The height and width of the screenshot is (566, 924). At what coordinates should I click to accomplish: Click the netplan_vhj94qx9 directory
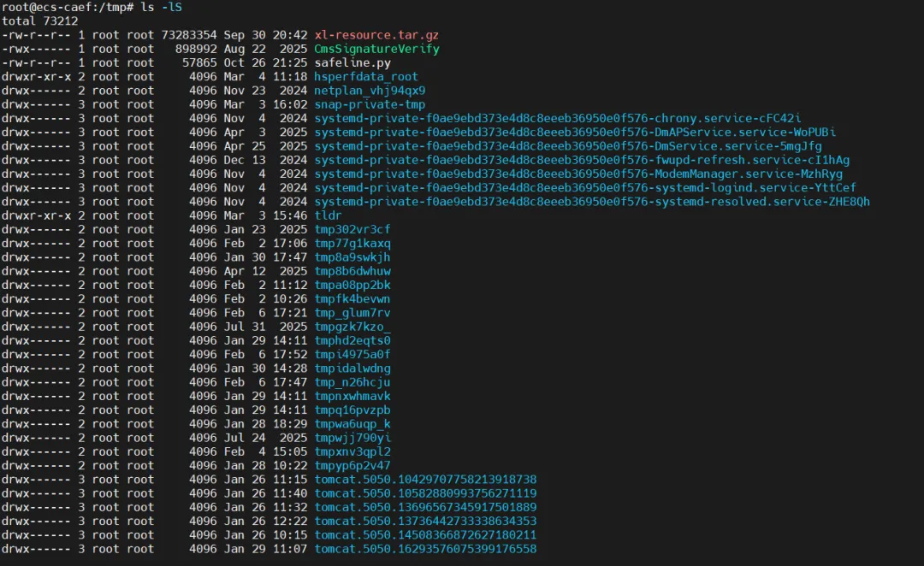[370, 91]
